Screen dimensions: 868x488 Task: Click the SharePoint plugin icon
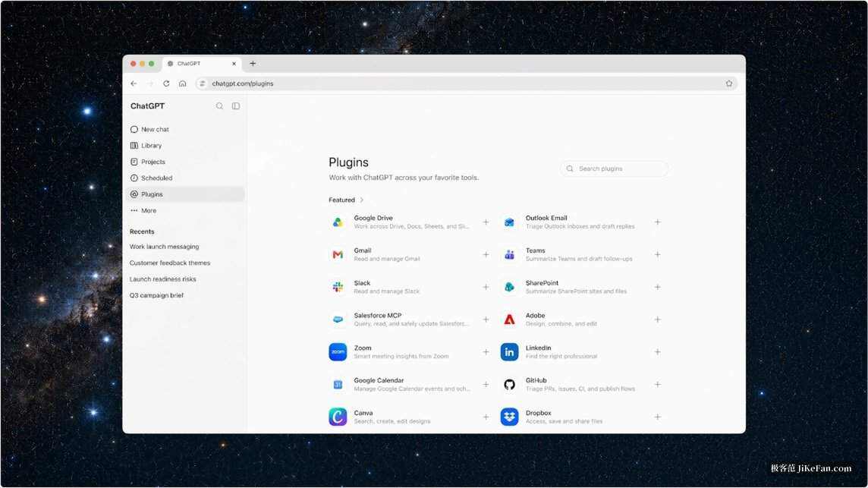(509, 287)
